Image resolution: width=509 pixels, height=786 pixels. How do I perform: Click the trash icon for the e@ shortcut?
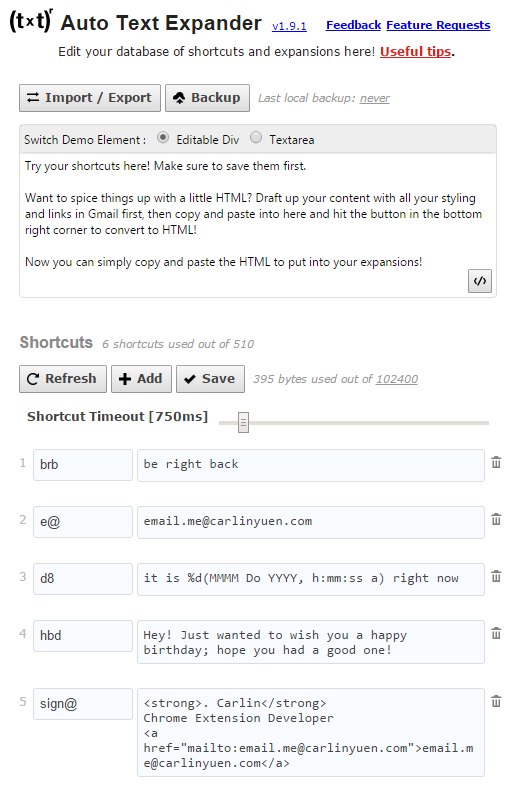(x=495, y=519)
